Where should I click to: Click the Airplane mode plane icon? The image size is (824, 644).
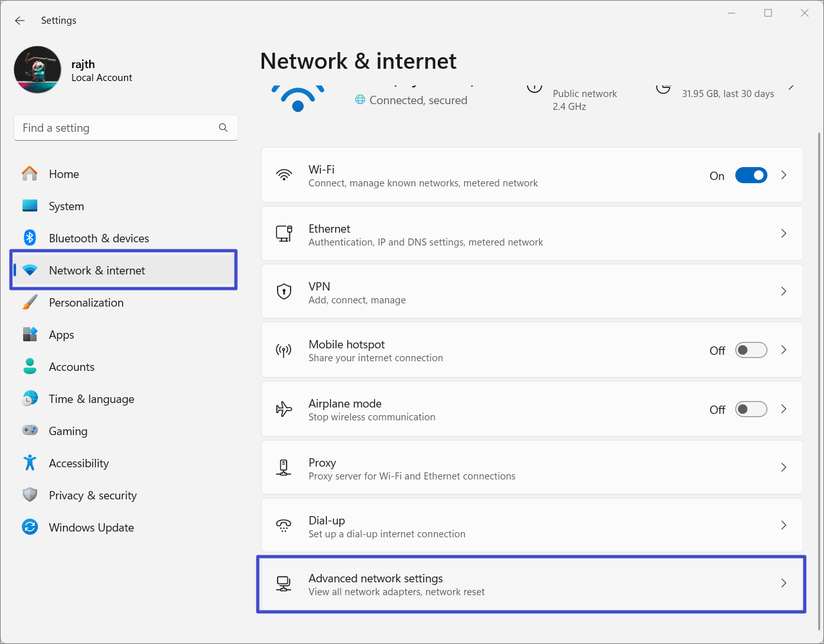point(283,409)
